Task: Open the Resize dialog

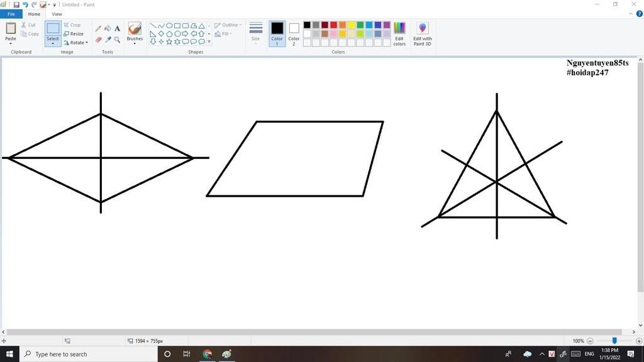Action: (x=74, y=34)
